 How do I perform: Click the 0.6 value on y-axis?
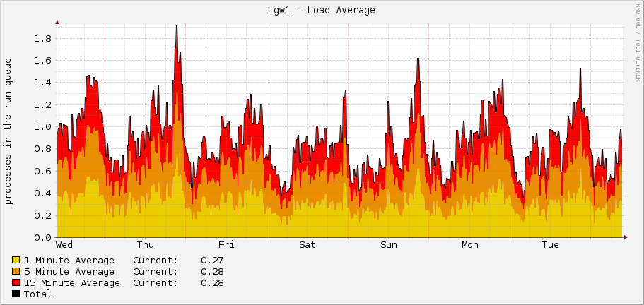tap(42, 172)
